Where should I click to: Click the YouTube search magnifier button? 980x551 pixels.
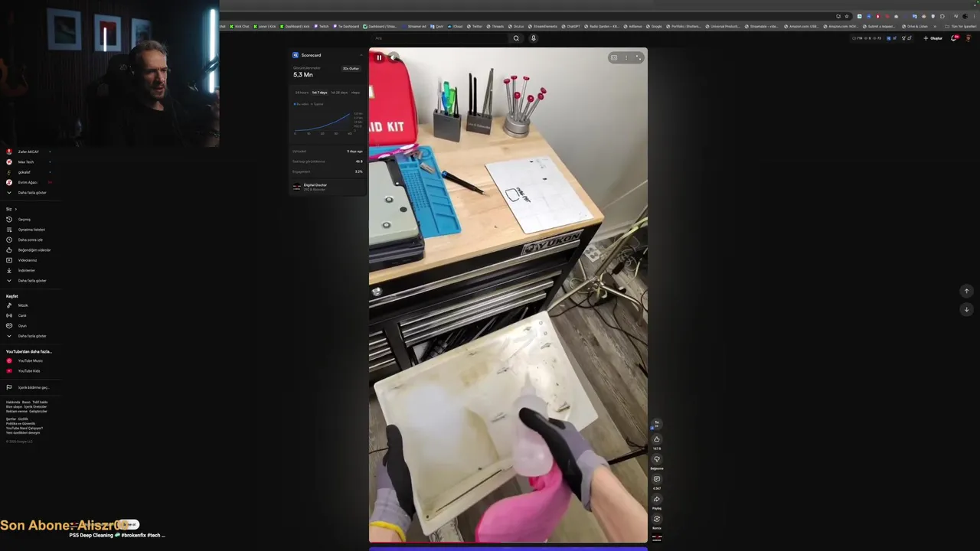(x=516, y=38)
